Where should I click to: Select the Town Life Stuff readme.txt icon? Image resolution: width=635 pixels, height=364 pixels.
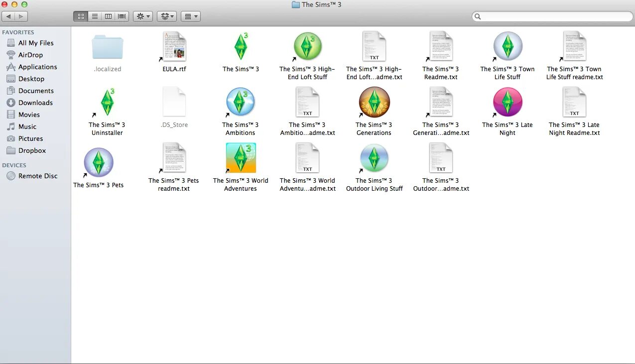point(574,46)
